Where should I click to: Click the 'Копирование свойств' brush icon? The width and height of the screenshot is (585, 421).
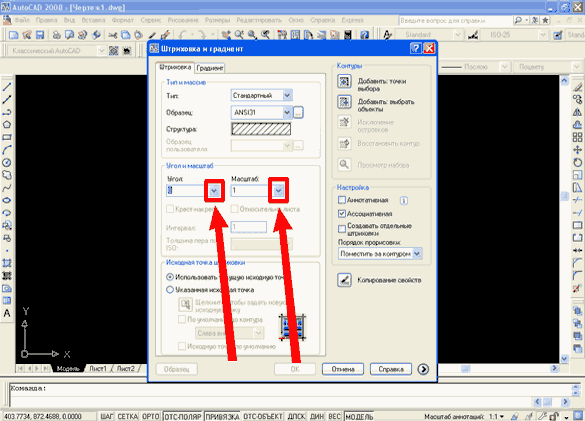coord(344,280)
